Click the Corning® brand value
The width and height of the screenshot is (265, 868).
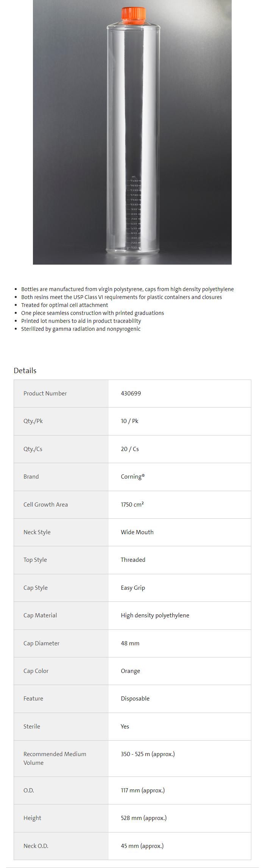(132, 476)
